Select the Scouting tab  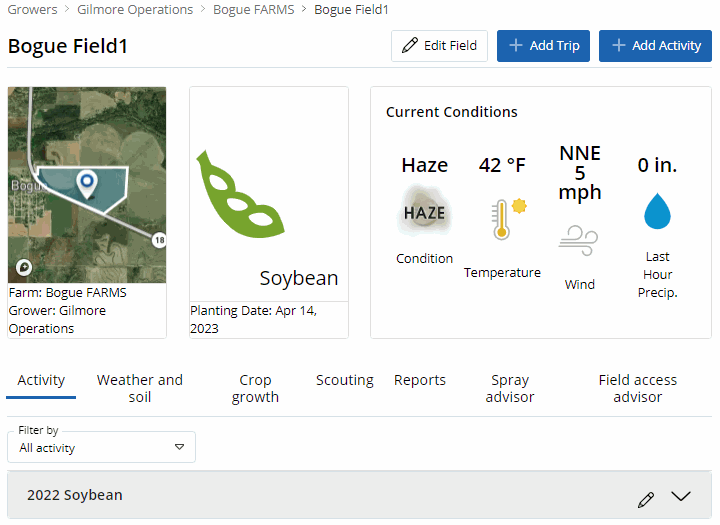[345, 380]
